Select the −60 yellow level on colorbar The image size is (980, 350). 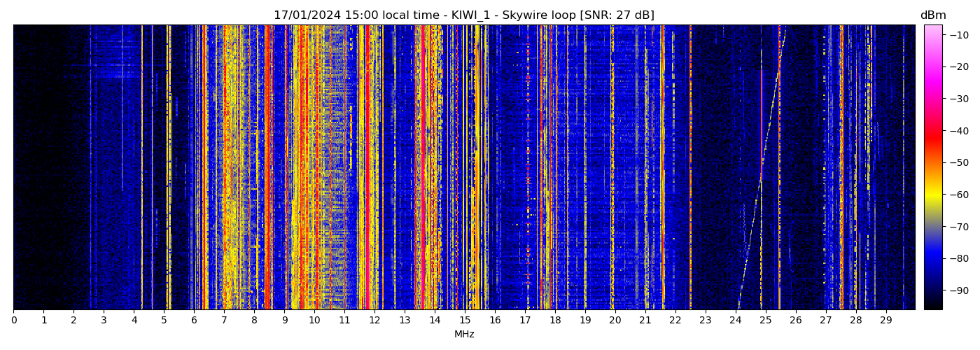[933, 195]
